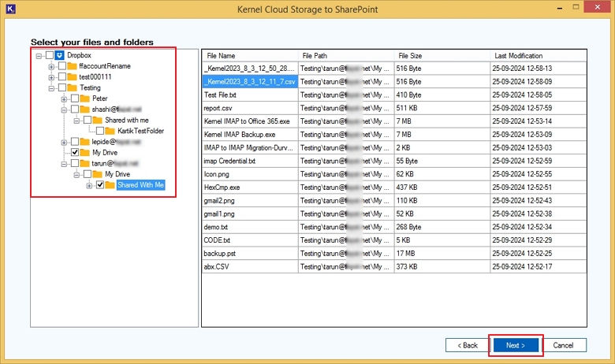
Task: Select the file CODE.txt
Action: 250,240
